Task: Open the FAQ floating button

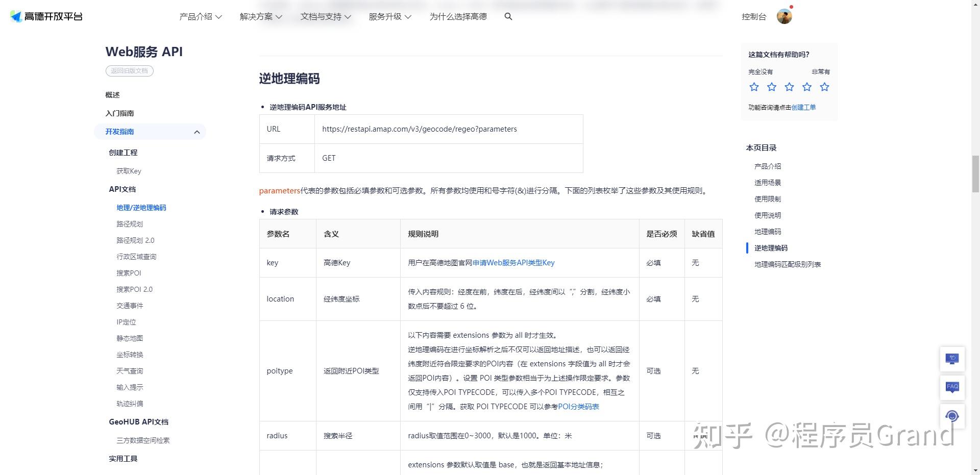Action: point(952,388)
